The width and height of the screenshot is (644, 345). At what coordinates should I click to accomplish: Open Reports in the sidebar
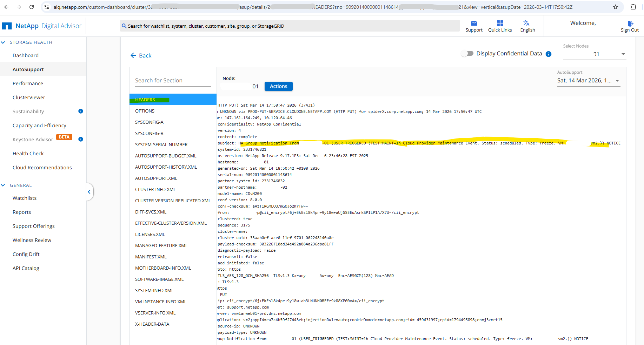[22, 212]
